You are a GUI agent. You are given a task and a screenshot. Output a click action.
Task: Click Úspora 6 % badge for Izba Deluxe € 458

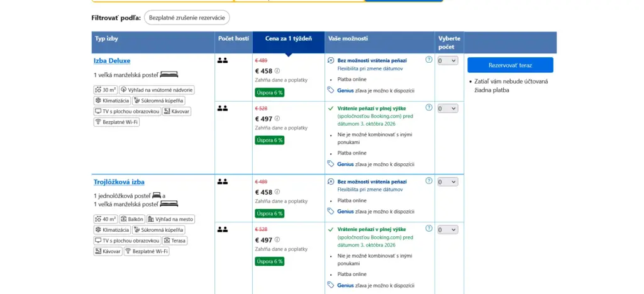[269, 92]
